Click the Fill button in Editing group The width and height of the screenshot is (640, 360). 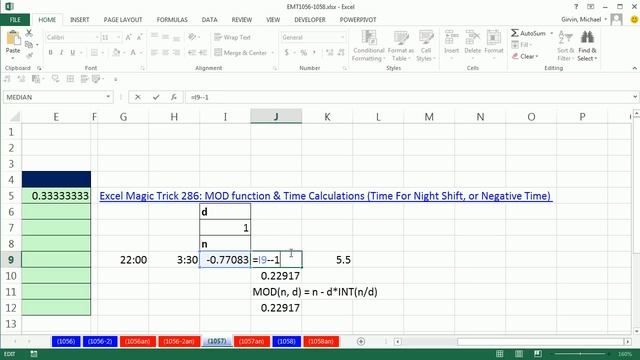pos(521,44)
